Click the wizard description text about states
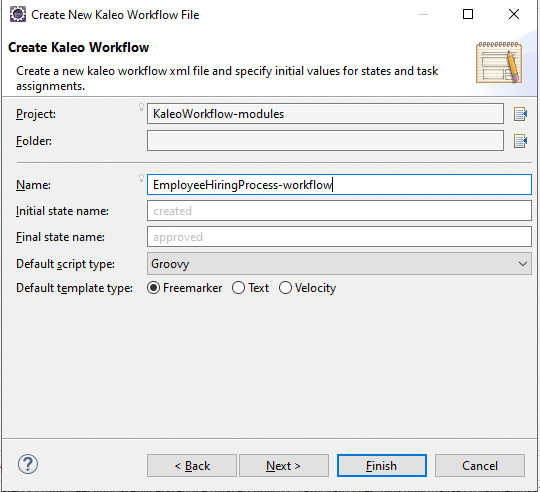This screenshot has height=492, width=540. pyautogui.click(x=227, y=78)
